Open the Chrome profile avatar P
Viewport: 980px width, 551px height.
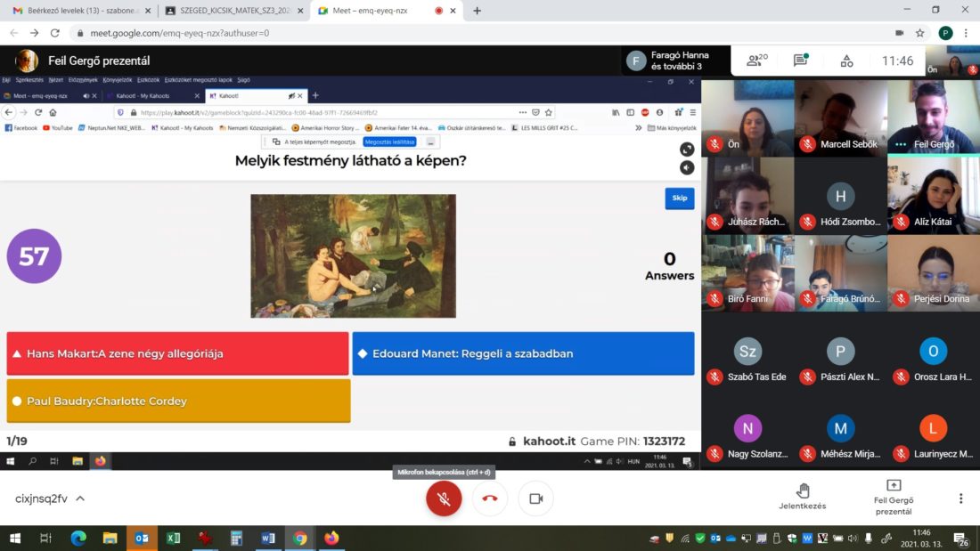[945, 33]
